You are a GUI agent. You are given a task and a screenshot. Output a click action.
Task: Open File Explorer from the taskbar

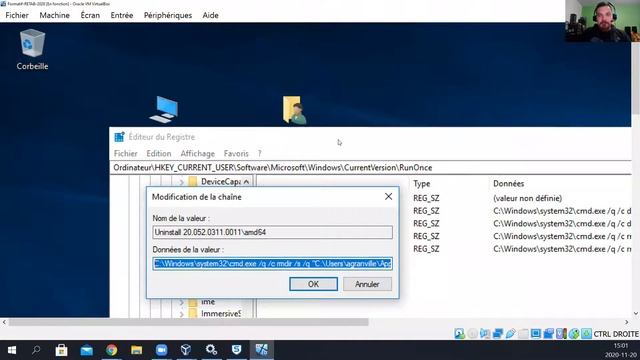(136, 350)
